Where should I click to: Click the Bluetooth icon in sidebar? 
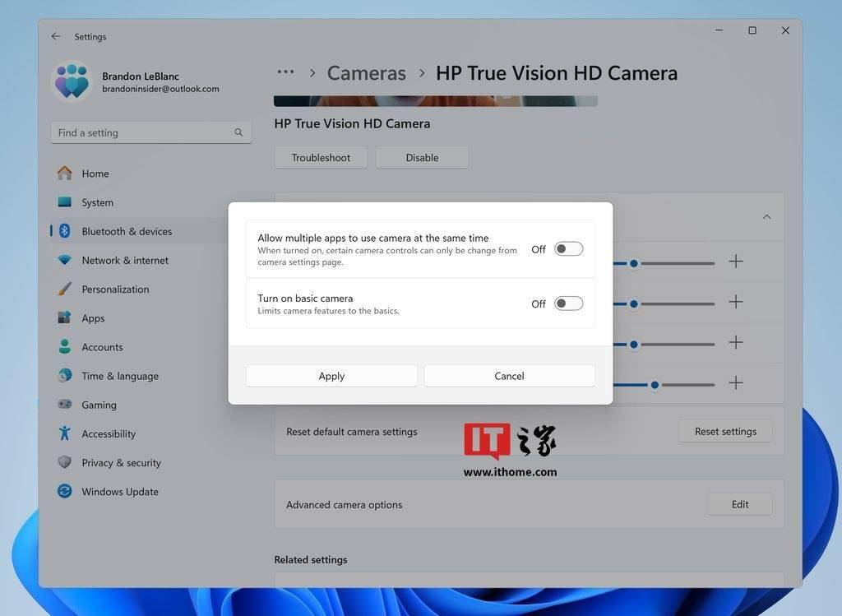coord(64,231)
